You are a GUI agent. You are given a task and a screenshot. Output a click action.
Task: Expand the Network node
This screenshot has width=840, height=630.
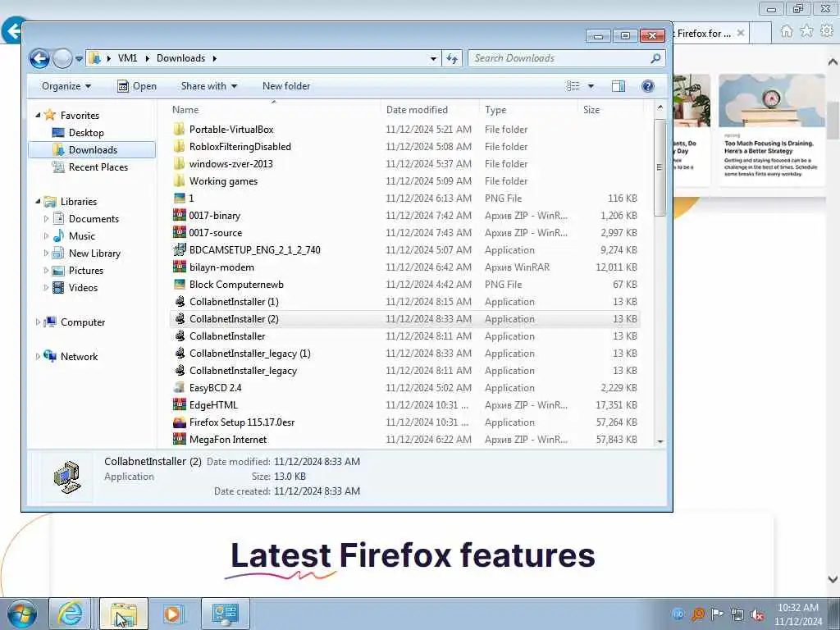click(x=38, y=357)
